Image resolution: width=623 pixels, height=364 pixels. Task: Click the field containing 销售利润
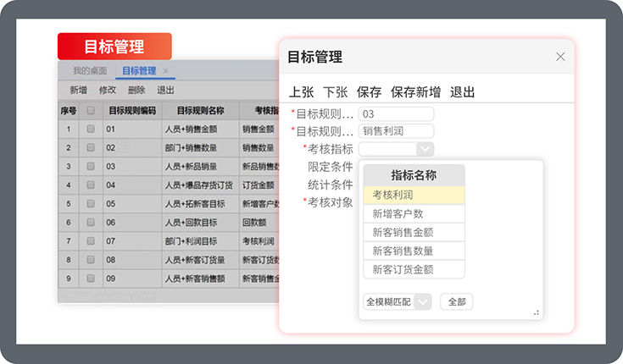tap(396, 131)
